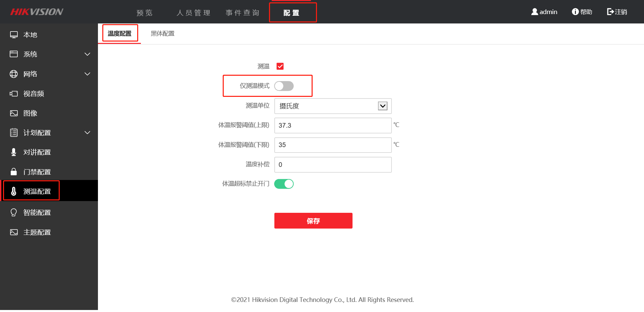This screenshot has width=644, height=312.
Task: Click the copyright text ©2021 Hikvision
Action: point(322,300)
